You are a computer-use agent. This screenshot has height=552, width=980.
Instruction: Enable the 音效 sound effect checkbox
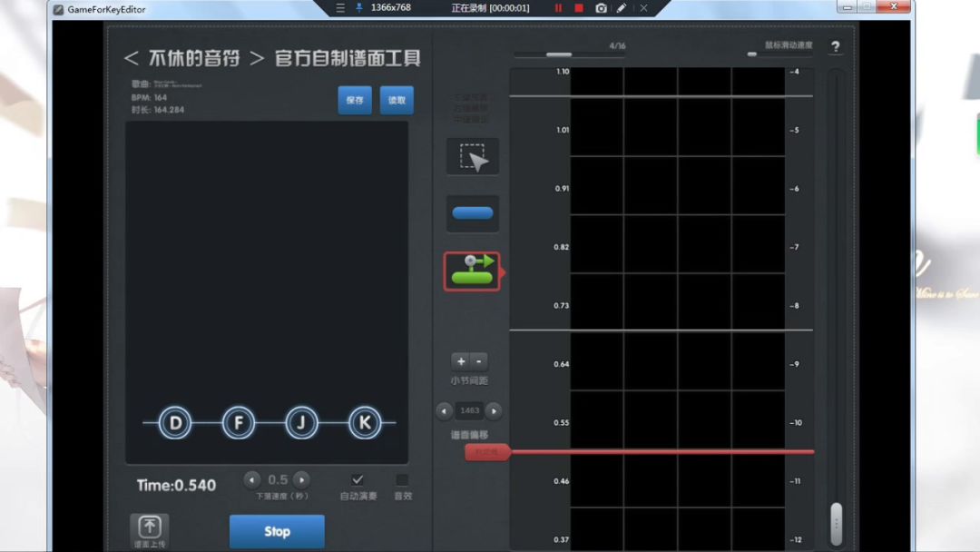click(x=402, y=479)
